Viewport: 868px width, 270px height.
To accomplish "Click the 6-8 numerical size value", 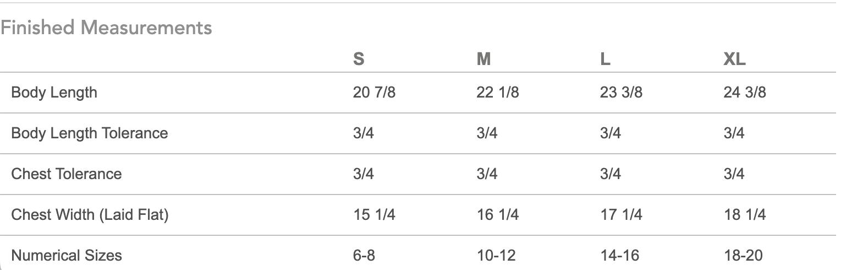I will (x=364, y=255).
